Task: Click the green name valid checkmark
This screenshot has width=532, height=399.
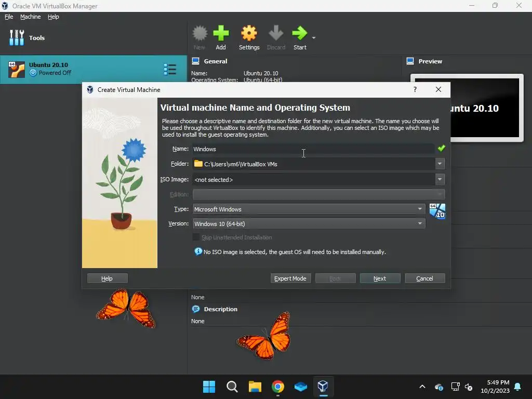Action: point(442,148)
